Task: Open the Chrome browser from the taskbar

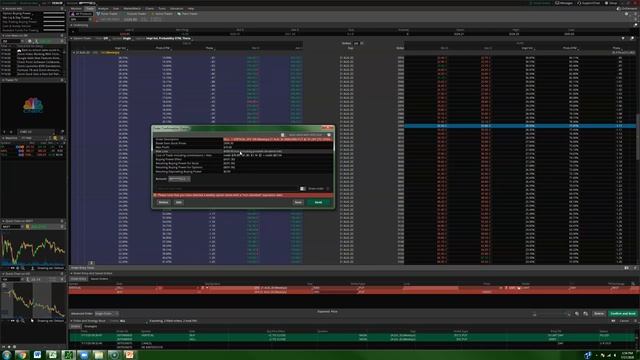Action: point(22,355)
